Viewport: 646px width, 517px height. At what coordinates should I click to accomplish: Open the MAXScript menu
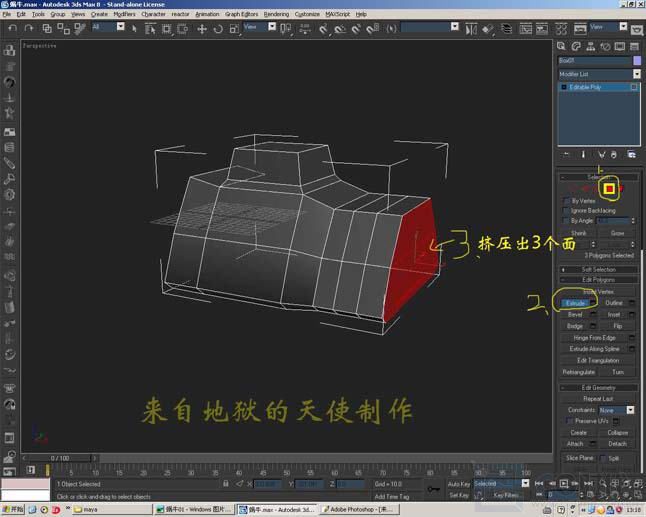point(337,14)
